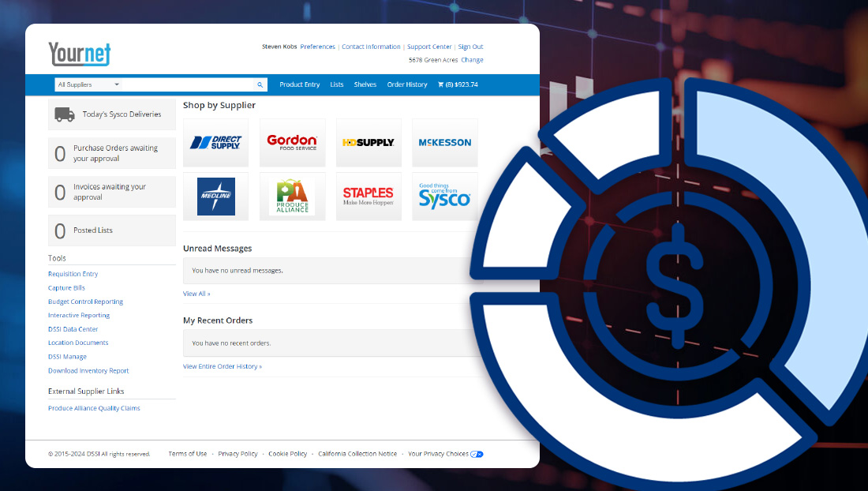Click the Preferences link
The width and height of the screenshot is (868, 491).
(x=318, y=47)
